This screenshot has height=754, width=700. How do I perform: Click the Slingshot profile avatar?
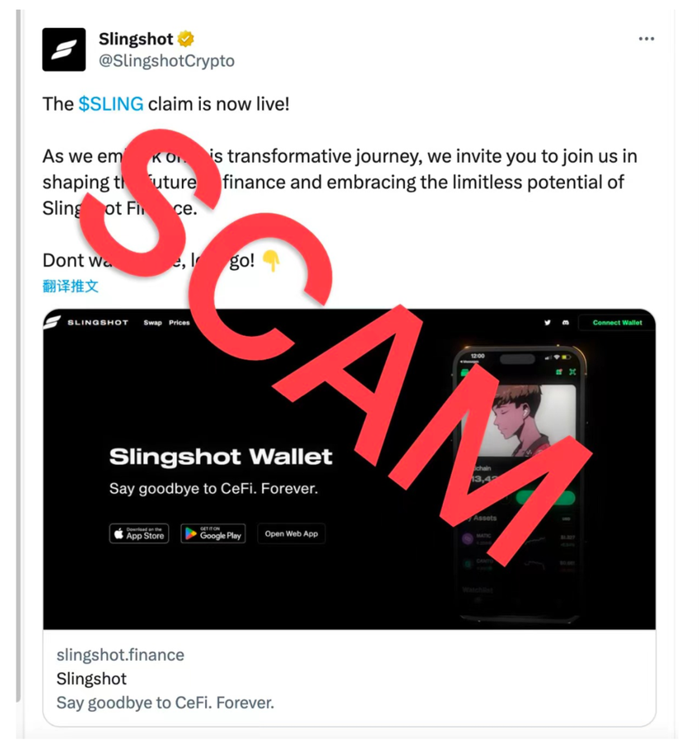point(64,49)
